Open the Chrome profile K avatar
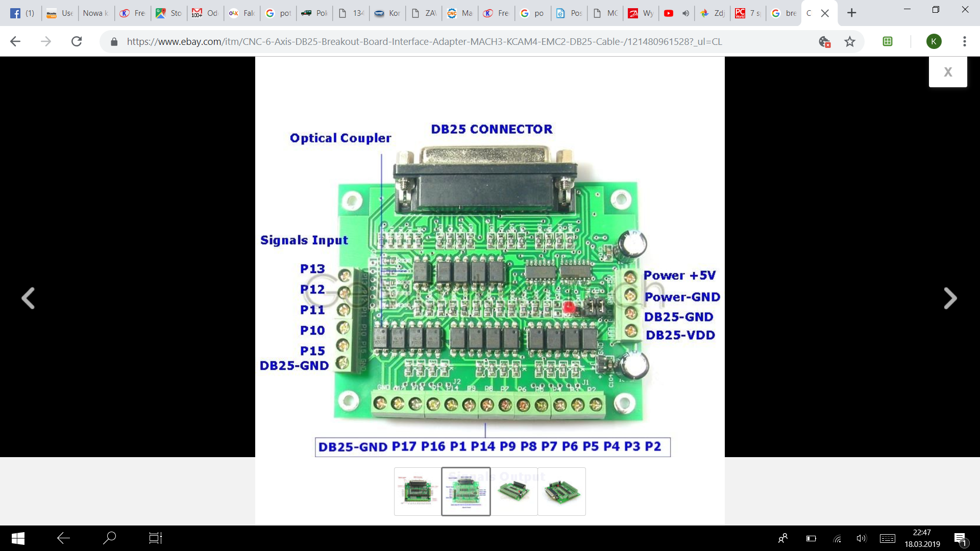Viewport: 980px width, 551px height. pos(934,42)
